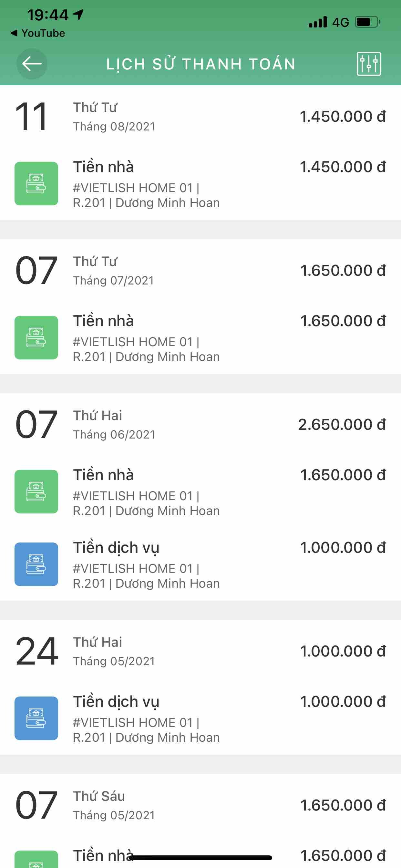Tap the 2.650.000 đ total amount
This screenshot has height=868, width=401.
pyautogui.click(x=342, y=425)
